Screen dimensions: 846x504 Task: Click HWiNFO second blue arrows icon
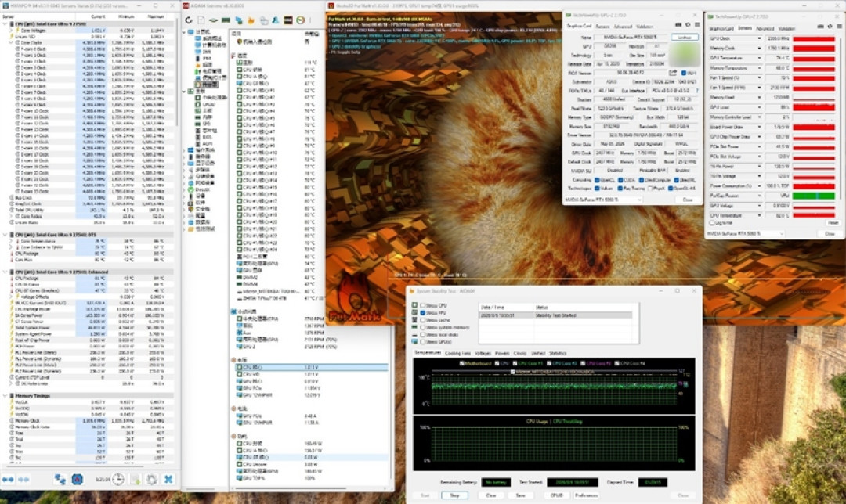coord(24,479)
